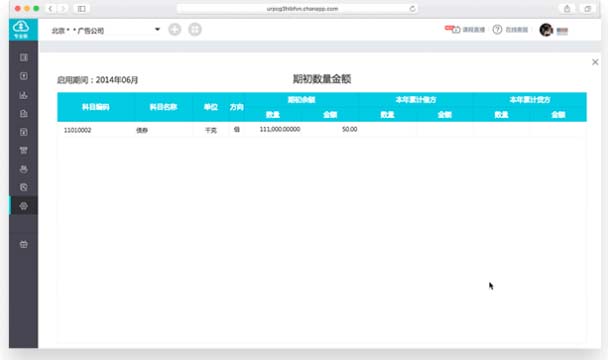Click the live course link with camera icon
Viewport: 608px width, 360px height.
click(465, 29)
